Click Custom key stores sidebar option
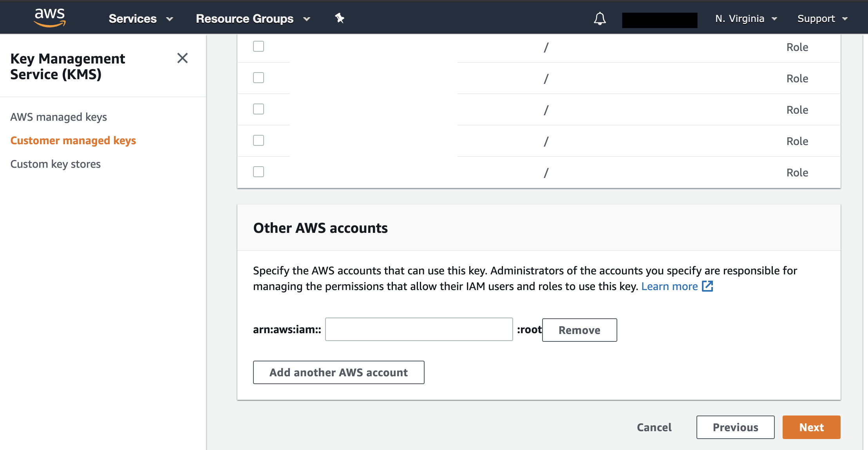Screen dimensions: 868x450 [56, 163]
